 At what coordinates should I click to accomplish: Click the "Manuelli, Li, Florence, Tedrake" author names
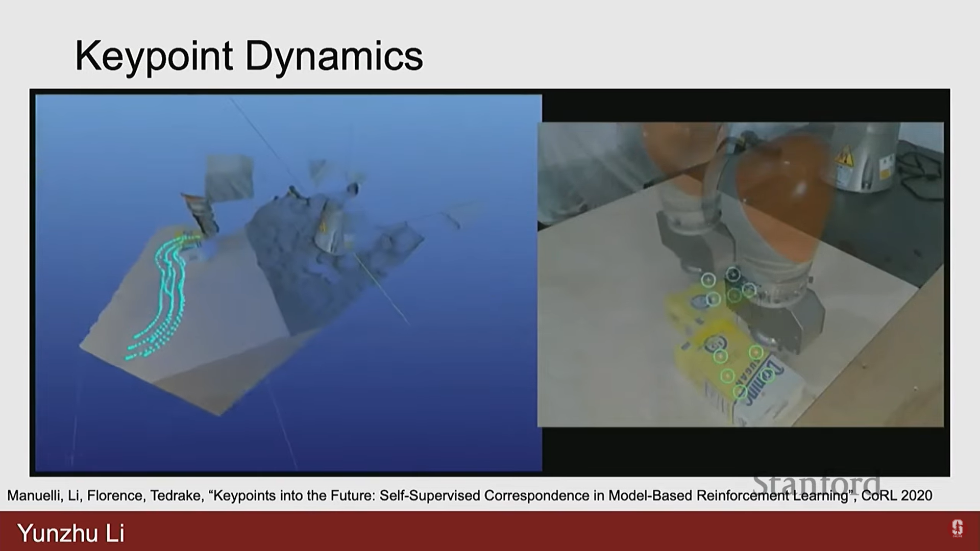tap(105, 495)
